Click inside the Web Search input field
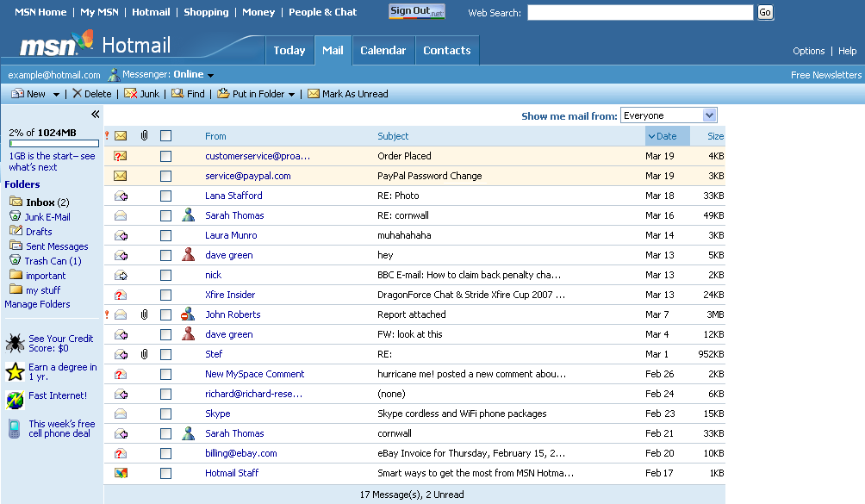865x504 pixels. tap(638, 12)
